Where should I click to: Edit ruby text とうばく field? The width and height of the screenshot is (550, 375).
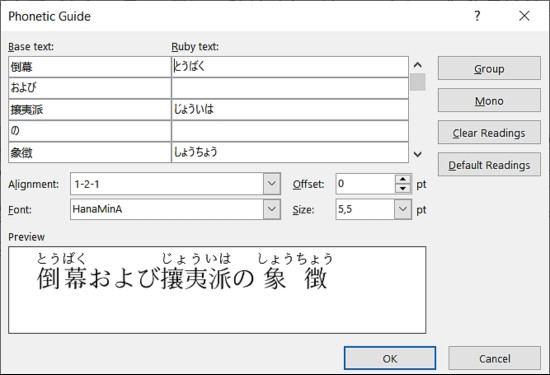[290, 67]
